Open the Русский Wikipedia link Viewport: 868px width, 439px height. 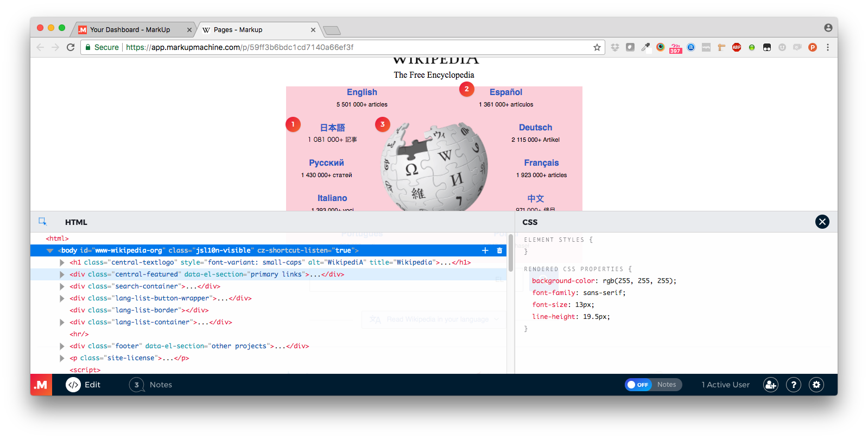click(x=326, y=163)
